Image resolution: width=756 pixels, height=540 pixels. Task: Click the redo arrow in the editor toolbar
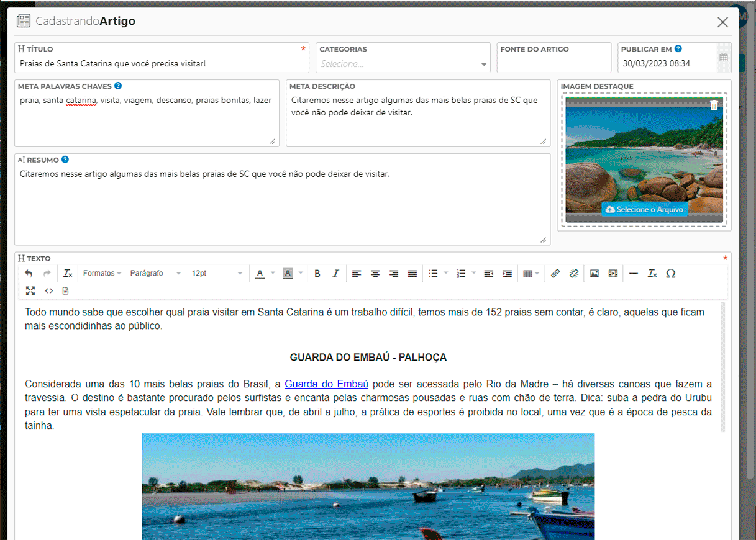tap(47, 273)
